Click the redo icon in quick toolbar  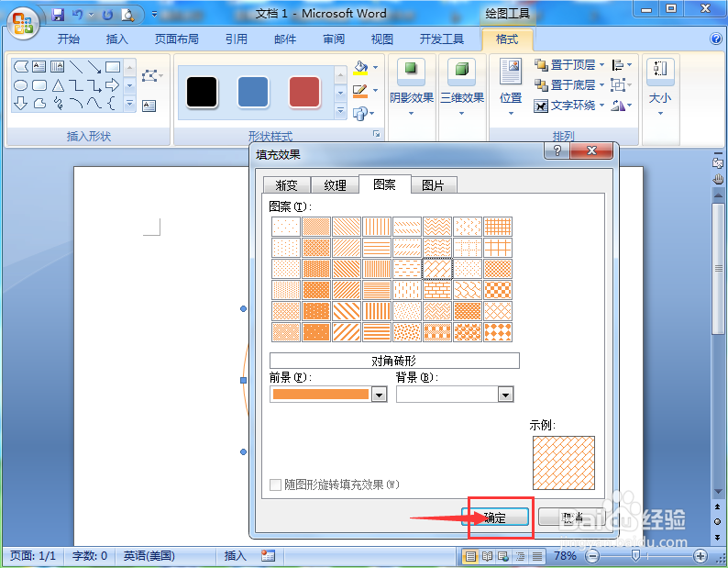pos(107,15)
